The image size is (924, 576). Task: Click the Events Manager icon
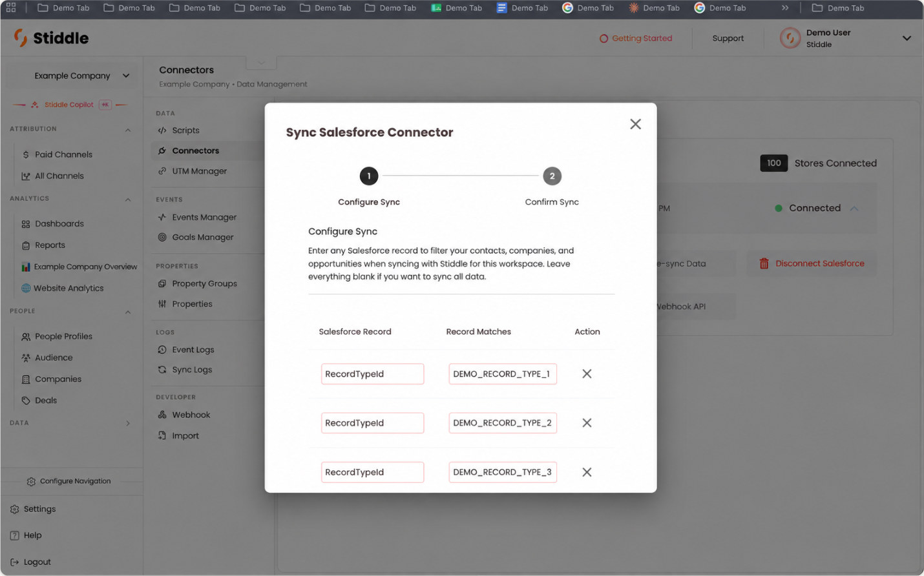click(x=162, y=217)
